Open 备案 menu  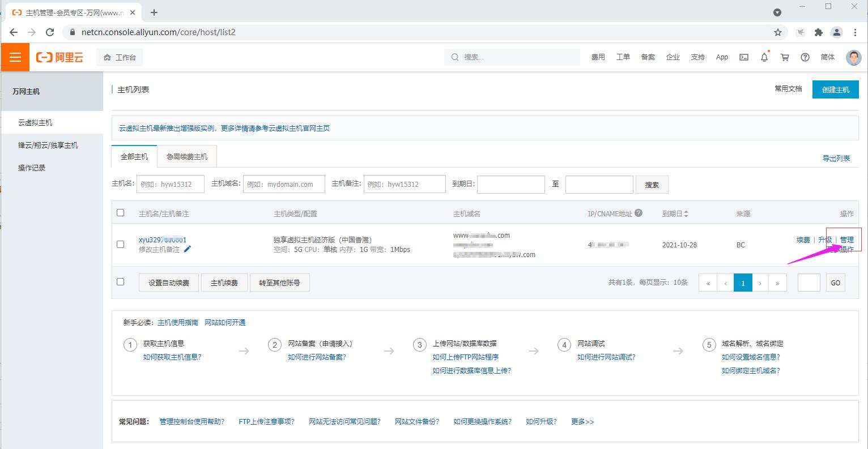point(648,57)
